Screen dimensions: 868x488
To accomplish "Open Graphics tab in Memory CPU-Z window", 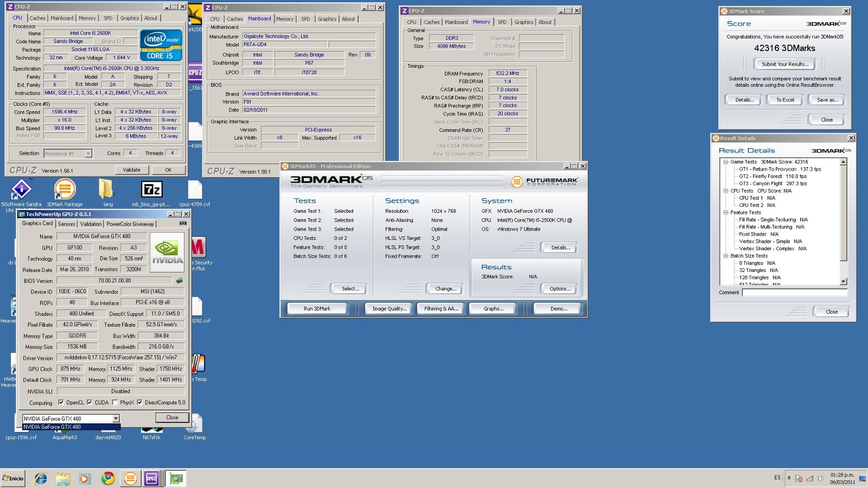I will pyautogui.click(x=524, y=22).
